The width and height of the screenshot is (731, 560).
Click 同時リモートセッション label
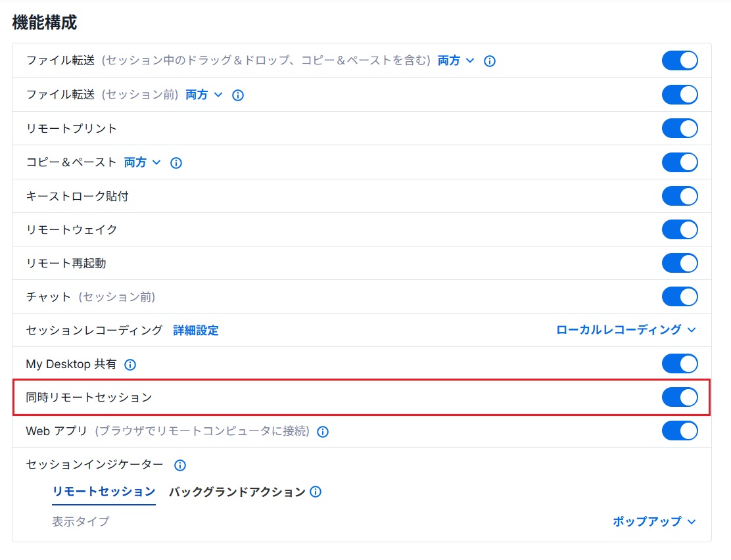click(x=89, y=398)
